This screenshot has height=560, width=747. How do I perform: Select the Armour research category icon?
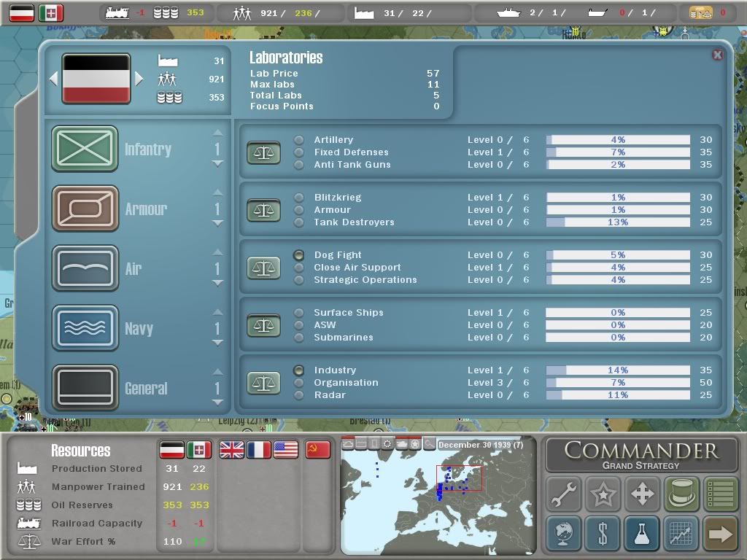point(85,209)
